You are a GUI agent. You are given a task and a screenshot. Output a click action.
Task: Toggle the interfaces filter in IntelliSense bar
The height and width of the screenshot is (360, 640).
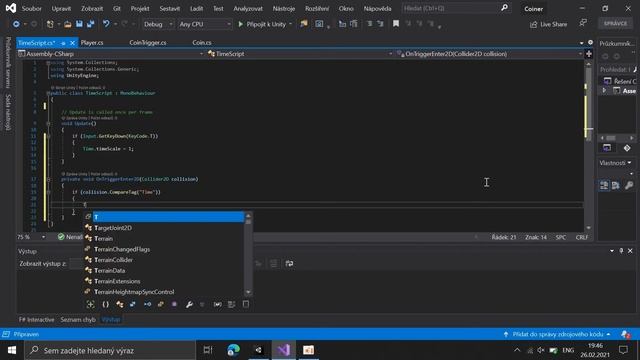pyautogui.click(x=147, y=304)
